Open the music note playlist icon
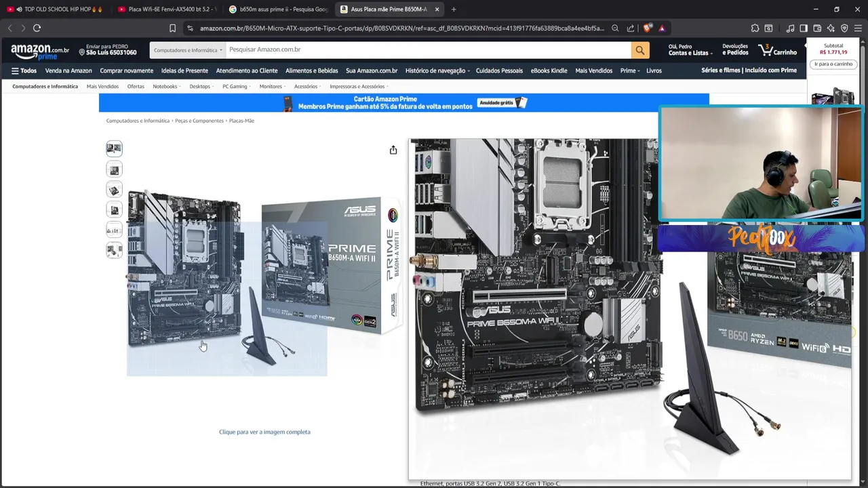This screenshot has height=488, width=868. point(790,28)
